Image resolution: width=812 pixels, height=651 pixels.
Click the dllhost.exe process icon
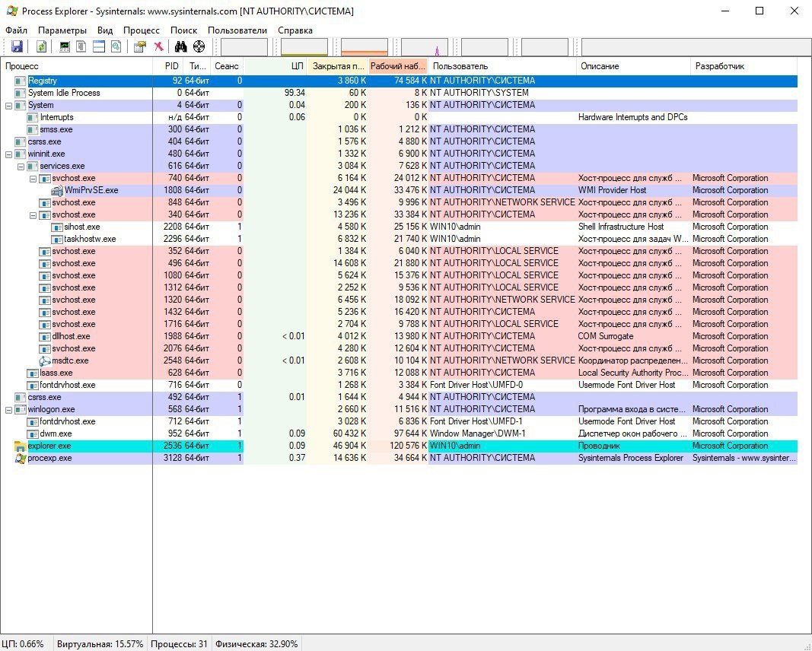coord(45,336)
